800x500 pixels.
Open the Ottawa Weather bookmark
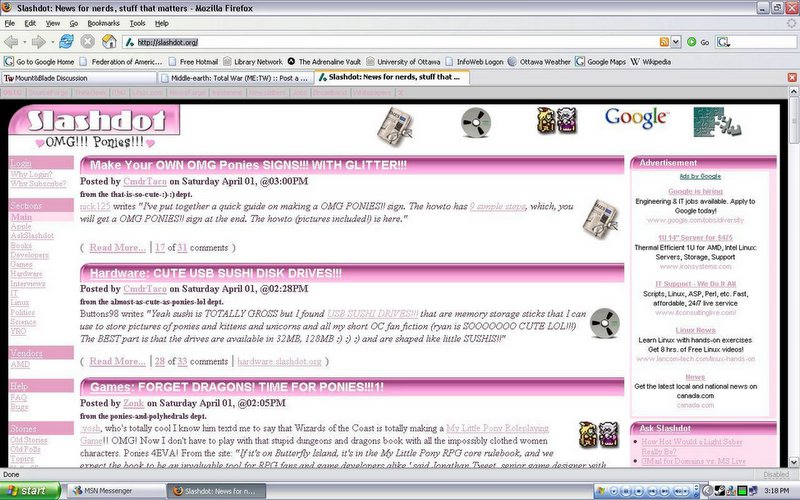pos(539,62)
